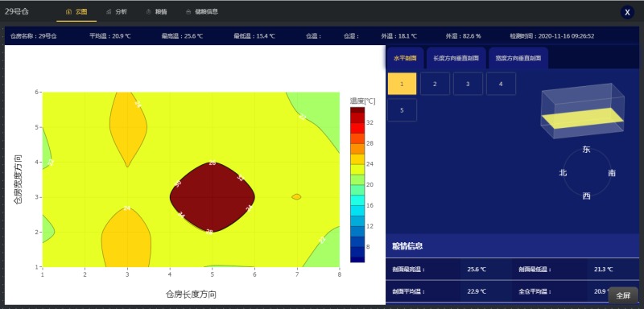
Task: Click 东 on the compass
Action: [587, 150]
